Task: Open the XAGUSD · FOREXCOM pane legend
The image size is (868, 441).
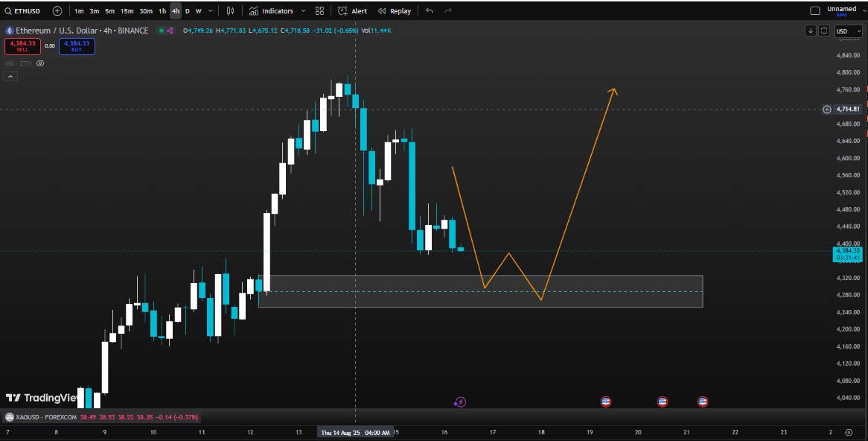Action: (x=101, y=417)
